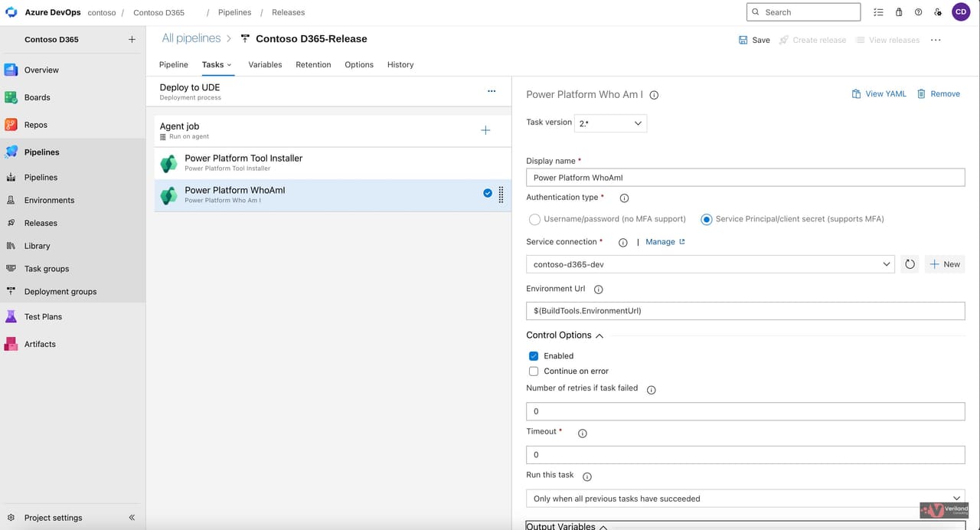Switch to the Options tab
This screenshot has height=530, width=980.
(359, 64)
